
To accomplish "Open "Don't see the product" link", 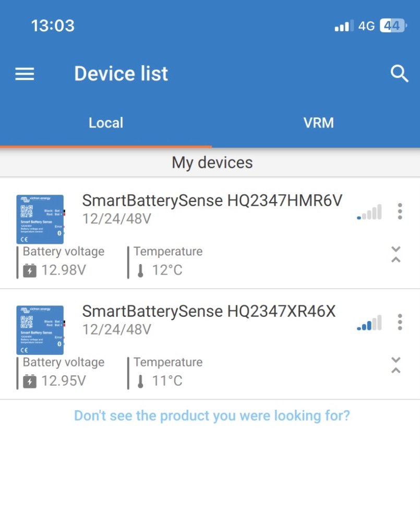I will [x=212, y=416].
